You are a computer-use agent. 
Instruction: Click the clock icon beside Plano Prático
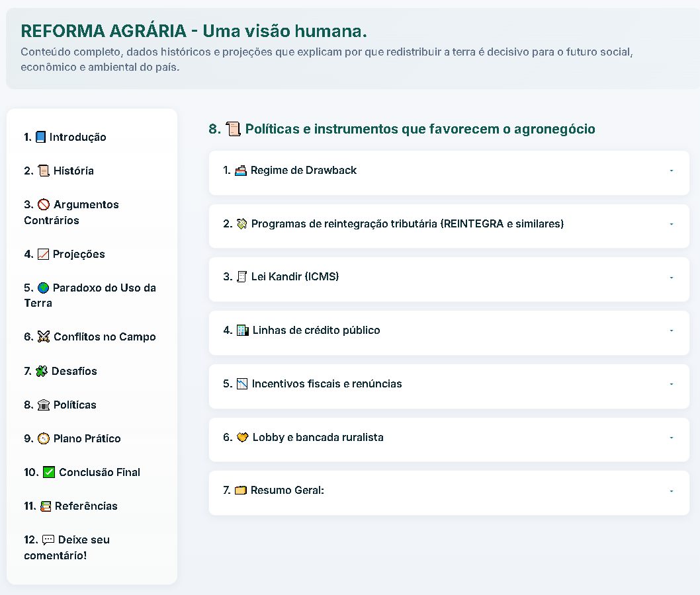pos(43,439)
